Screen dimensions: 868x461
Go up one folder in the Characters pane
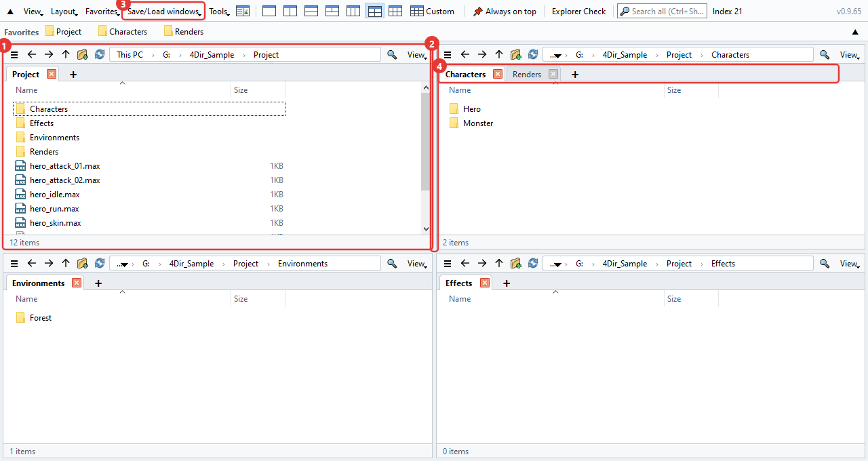click(x=499, y=55)
